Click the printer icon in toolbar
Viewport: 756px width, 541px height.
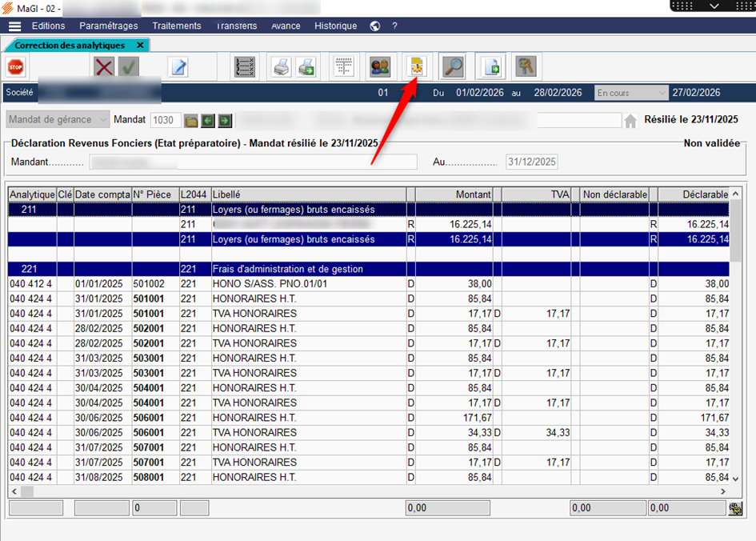click(x=281, y=67)
